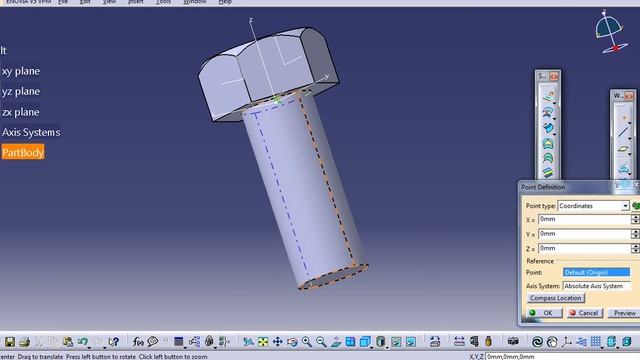The width and height of the screenshot is (640, 360).
Task: Expand the Design Table dropdown arrow
Action: [185, 347]
